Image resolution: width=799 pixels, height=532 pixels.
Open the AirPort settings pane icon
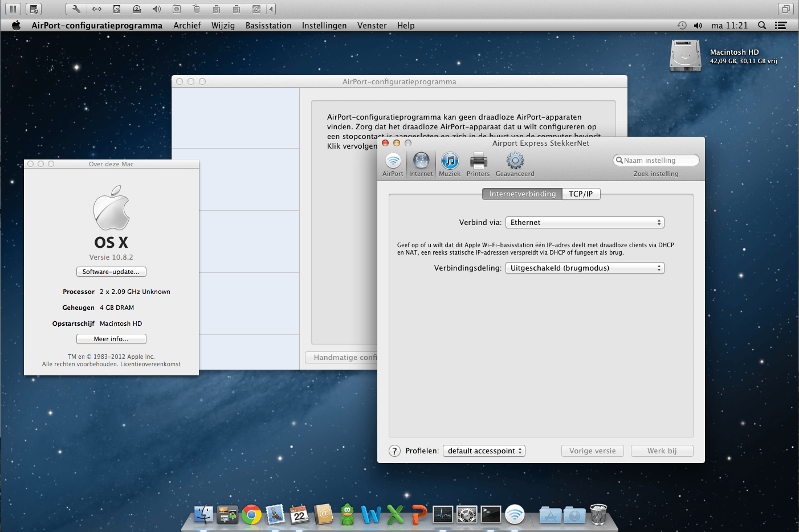click(393, 162)
